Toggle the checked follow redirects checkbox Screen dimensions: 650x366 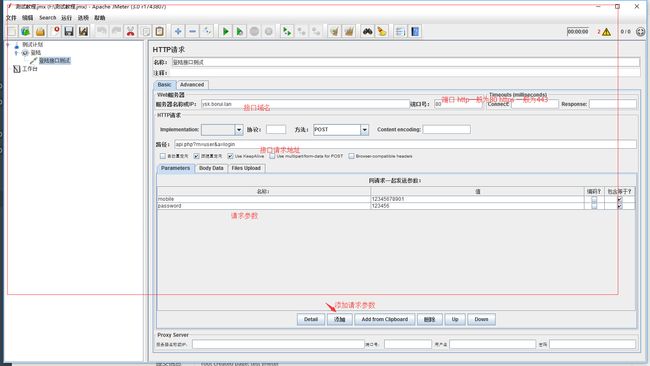(196, 156)
